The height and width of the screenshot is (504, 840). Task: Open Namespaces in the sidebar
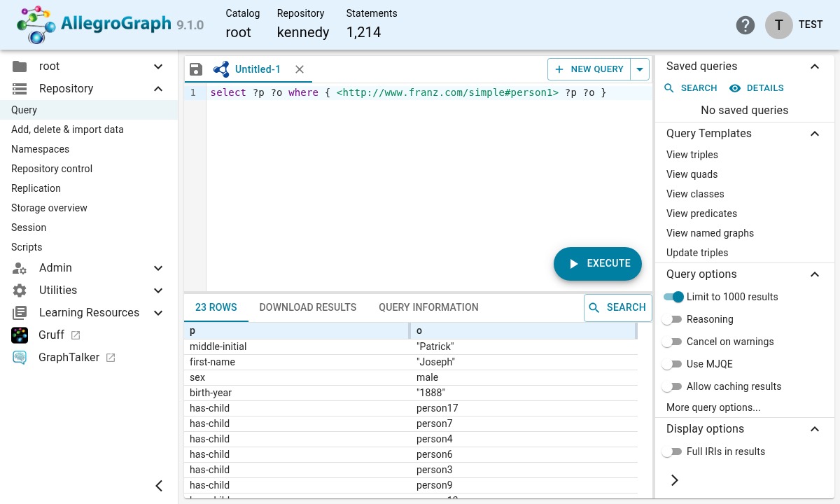click(40, 149)
